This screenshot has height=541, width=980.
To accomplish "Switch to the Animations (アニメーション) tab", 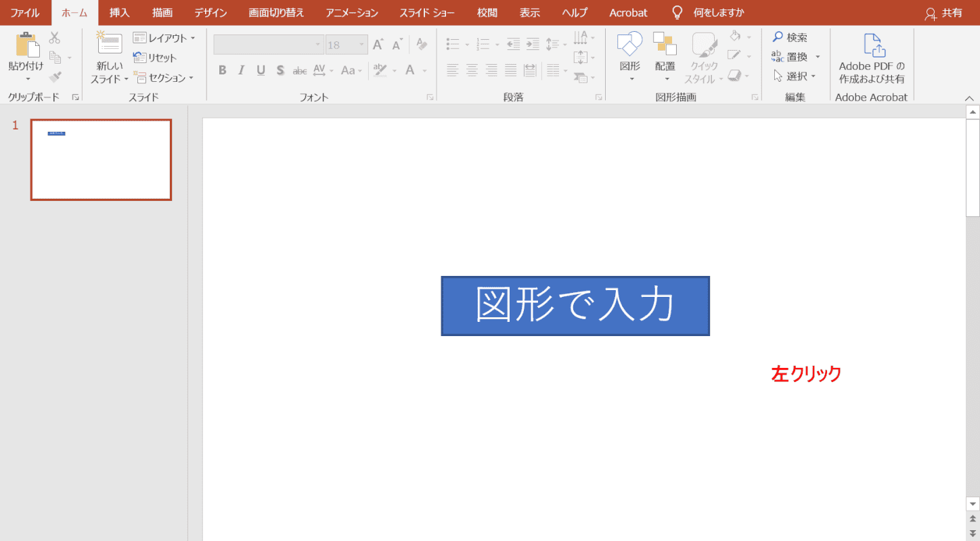I will click(352, 12).
